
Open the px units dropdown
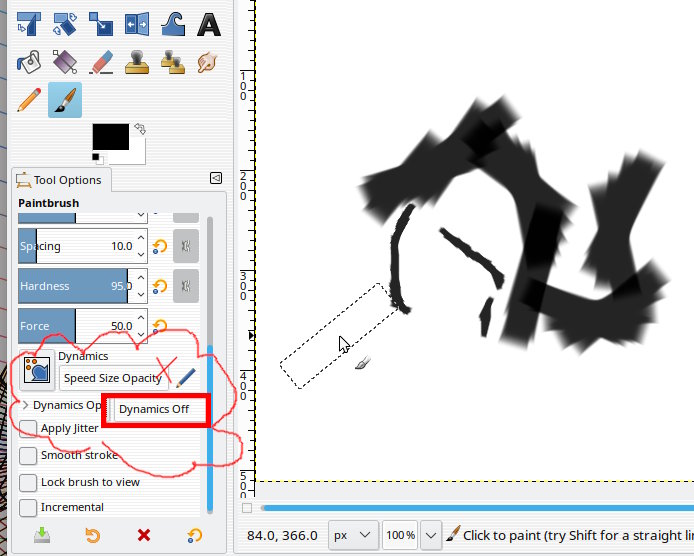[x=353, y=535]
